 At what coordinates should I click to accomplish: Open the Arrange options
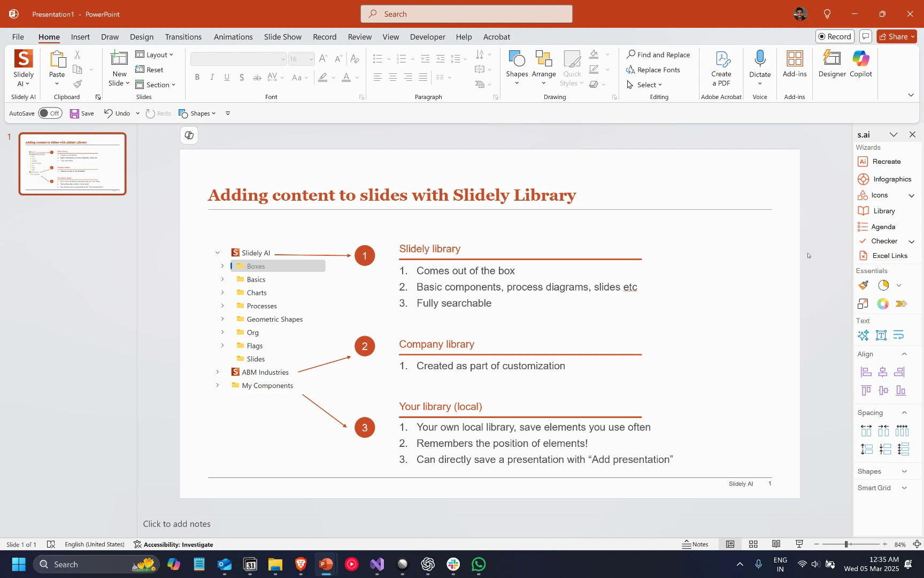pos(544,69)
